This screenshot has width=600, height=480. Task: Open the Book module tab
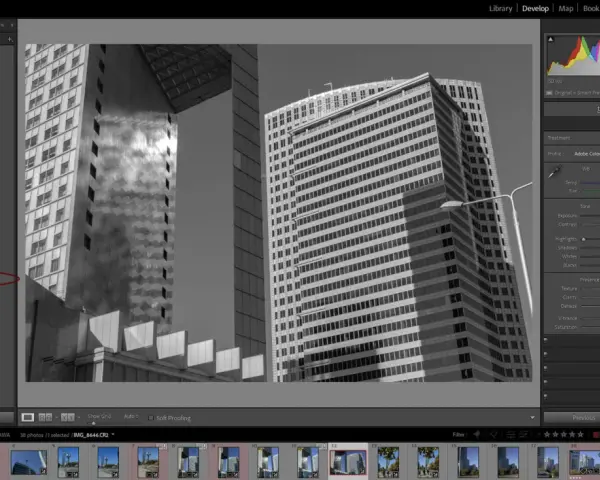591,8
